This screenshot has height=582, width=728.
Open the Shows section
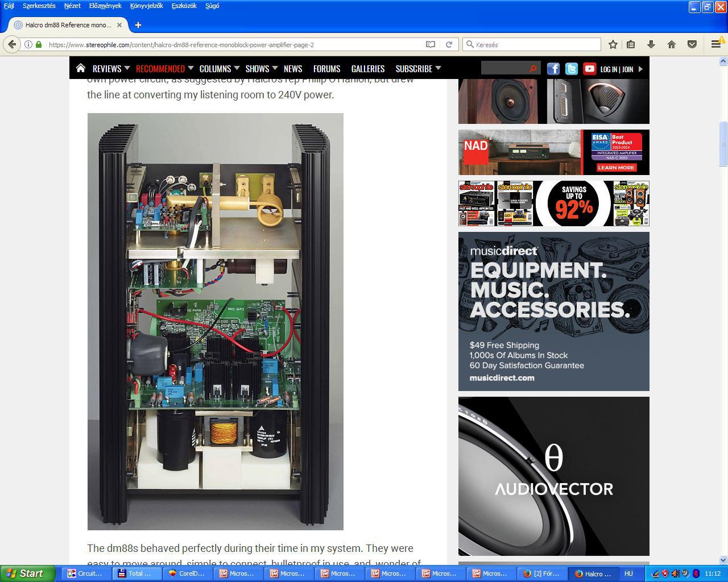click(257, 68)
